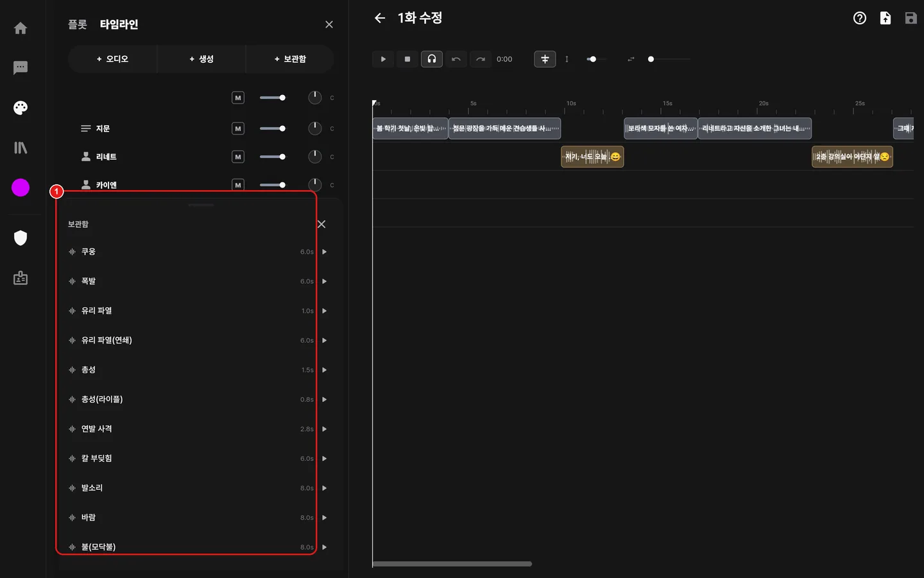
Task: Go back using the arrow beside 1화 수정
Action: [380, 18]
